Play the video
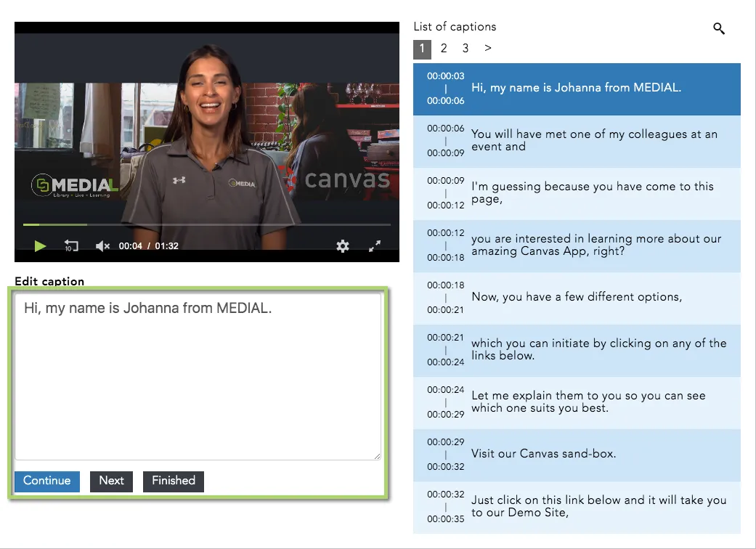The height and width of the screenshot is (549, 756). click(x=40, y=246)
